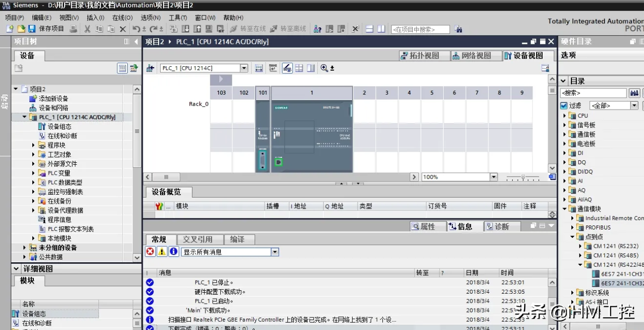Image resolution: width=644 pixels, height=330 pixels.
Task: Open 在线和诊断 in project tree
Action: tap(62, 136)
